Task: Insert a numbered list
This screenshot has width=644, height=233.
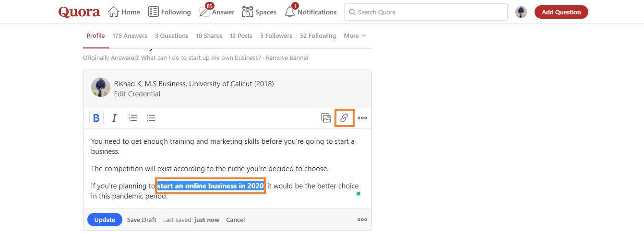Action: pyautogui.click(x=133, y=118)
